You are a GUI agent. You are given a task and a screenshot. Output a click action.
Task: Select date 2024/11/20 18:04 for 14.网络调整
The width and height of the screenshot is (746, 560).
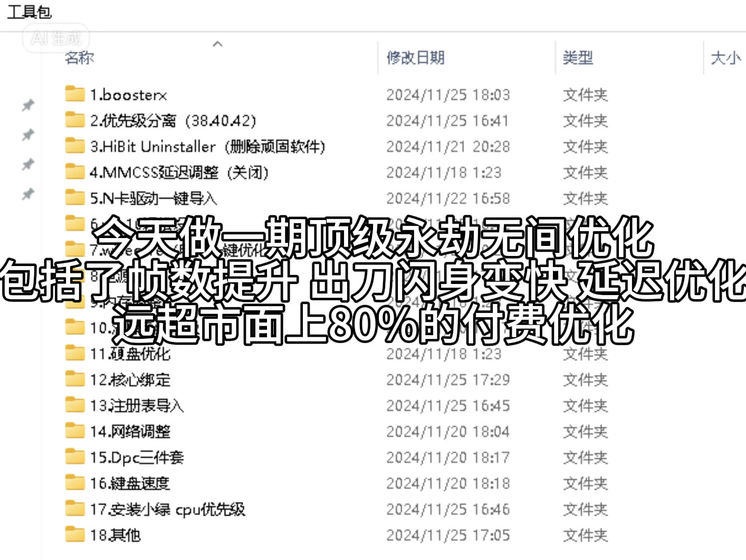coord(448,431)
